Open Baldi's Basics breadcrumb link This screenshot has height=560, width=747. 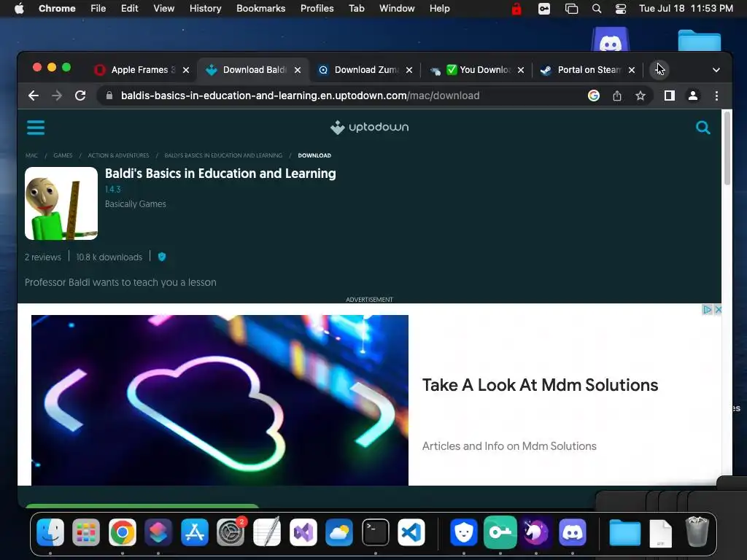point(223,155)
